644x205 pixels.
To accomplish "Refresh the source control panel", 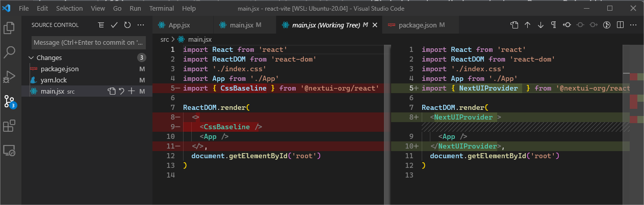I will [127, 25].
